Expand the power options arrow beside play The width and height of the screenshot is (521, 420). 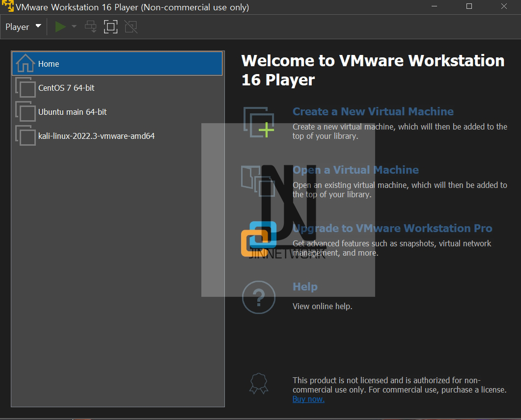74,26
